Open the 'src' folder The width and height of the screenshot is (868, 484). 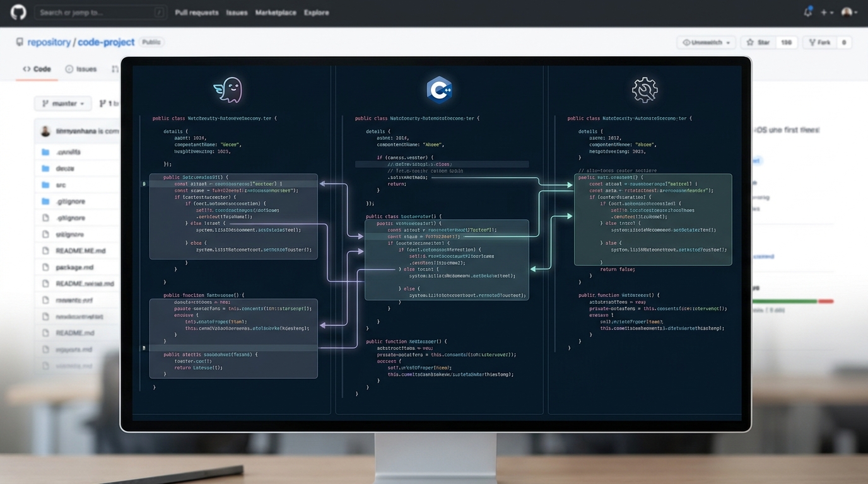pyautogui.click(x=61, y=185)
